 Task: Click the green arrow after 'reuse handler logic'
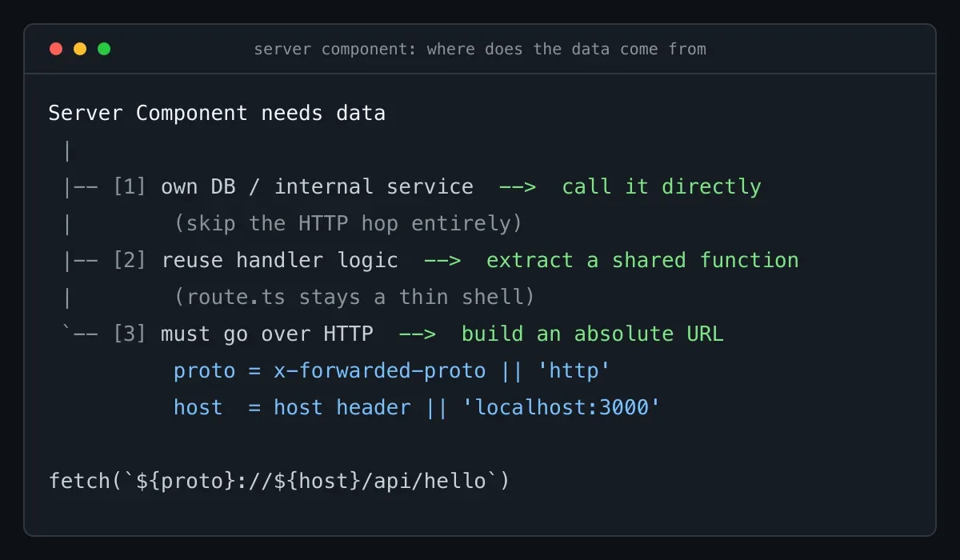[442, 260]
